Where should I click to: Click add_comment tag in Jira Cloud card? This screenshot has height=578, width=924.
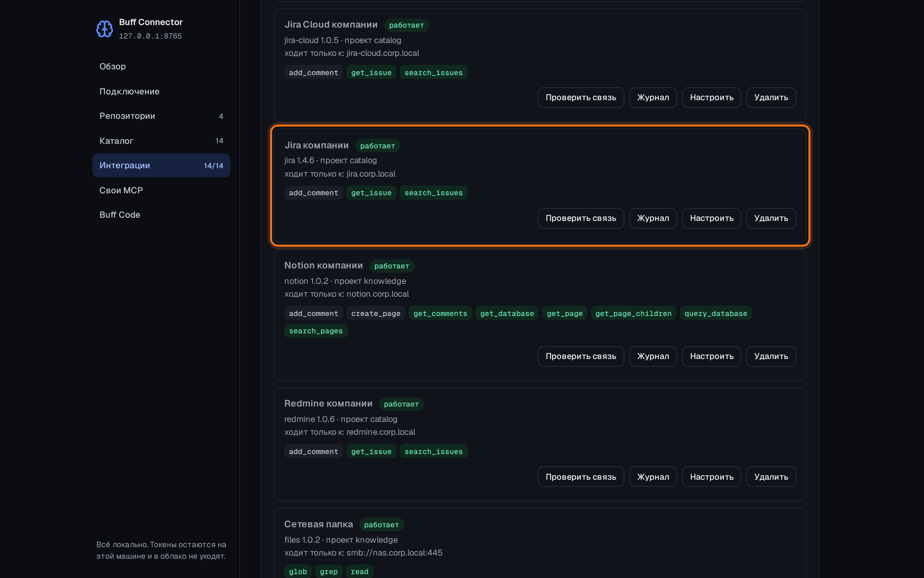pyautogui.click(x=313, y=72)
